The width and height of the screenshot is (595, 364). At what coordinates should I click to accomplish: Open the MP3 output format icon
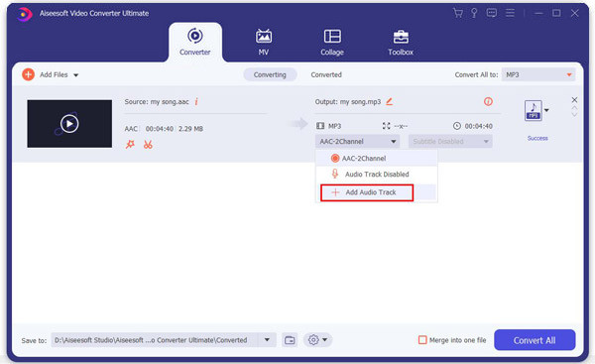click(x=534, y=110)
